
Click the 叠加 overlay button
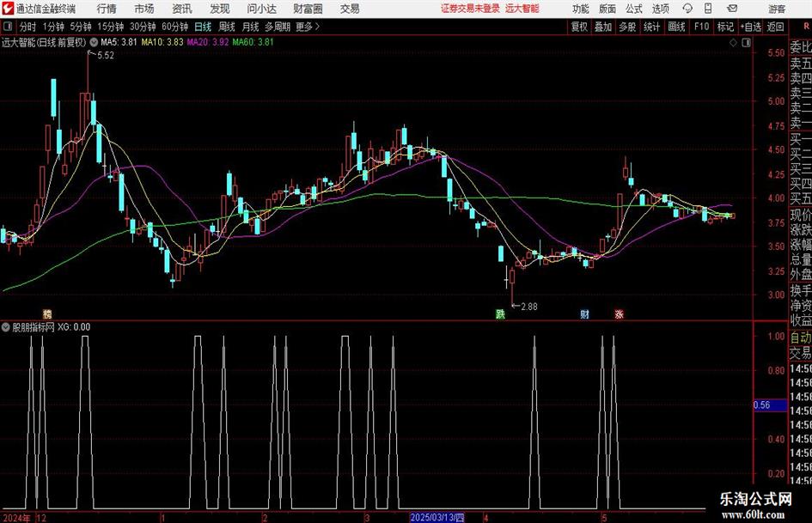[603, 27]
